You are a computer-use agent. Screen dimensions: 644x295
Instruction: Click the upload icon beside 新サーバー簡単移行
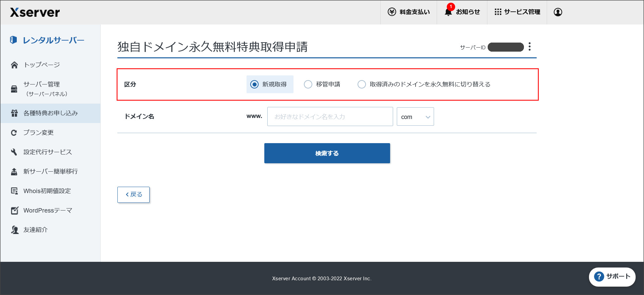(x=14, y=172)
